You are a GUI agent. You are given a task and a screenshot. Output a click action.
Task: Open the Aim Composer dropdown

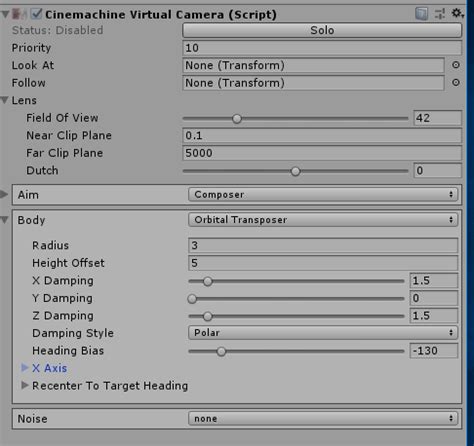pos(323,194)
